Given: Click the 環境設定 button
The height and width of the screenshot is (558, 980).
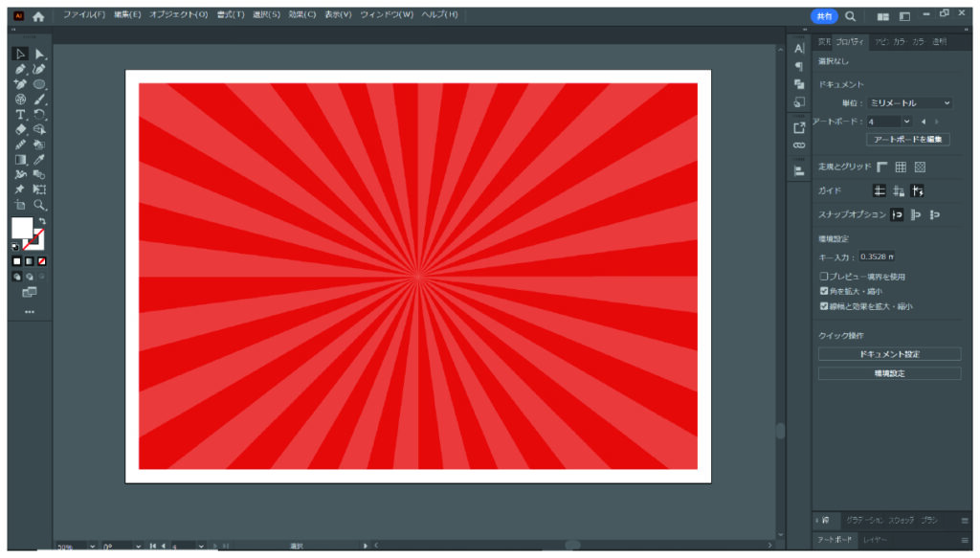Looking at the screenshot, I should point(889,373).
